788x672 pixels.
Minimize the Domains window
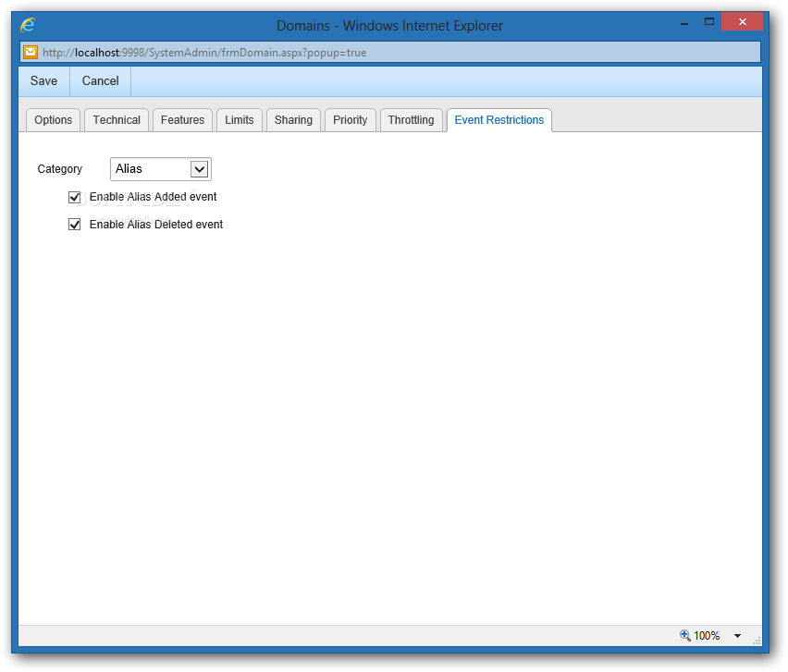(x=684, y=22)
